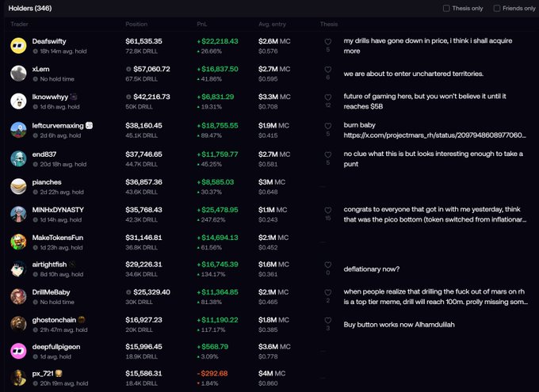The image size is (539, 392).
Task: Select the 72.8K DRILL amount
Action: coord(142,51)
